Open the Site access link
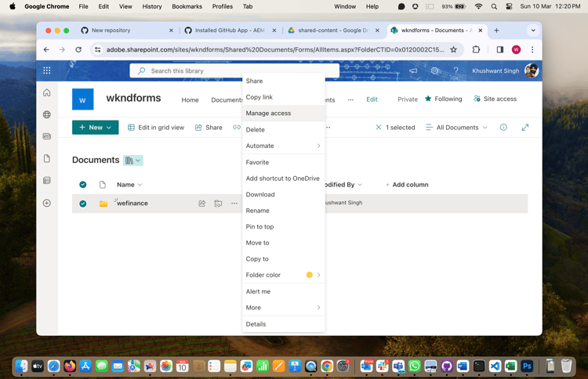 495,99
